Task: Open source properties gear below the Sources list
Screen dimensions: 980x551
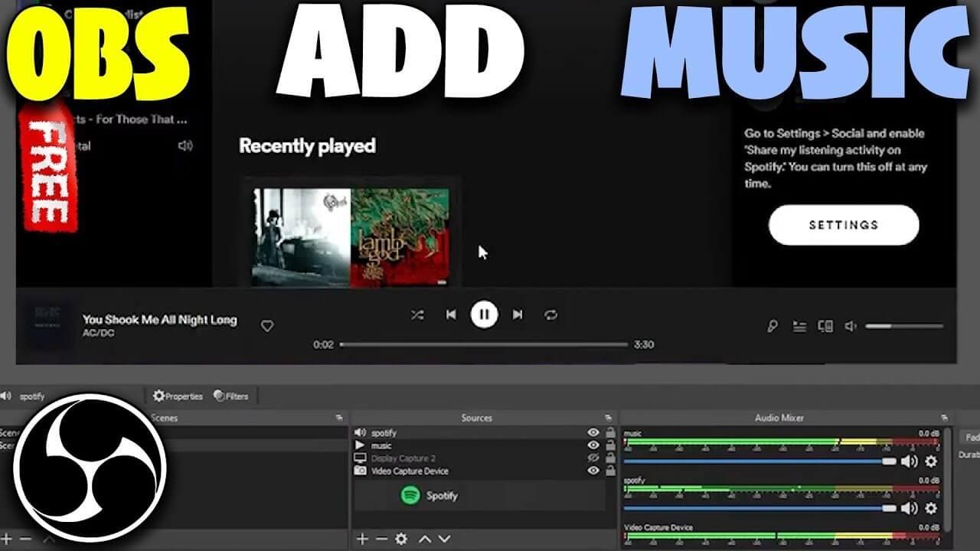Action: (401, 540)
